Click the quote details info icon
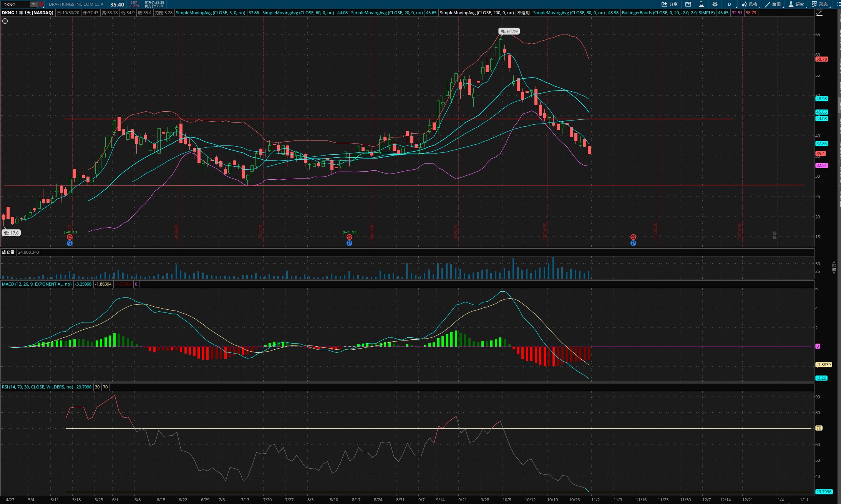Viewport: 841px width, 504px height. point(688,4)
